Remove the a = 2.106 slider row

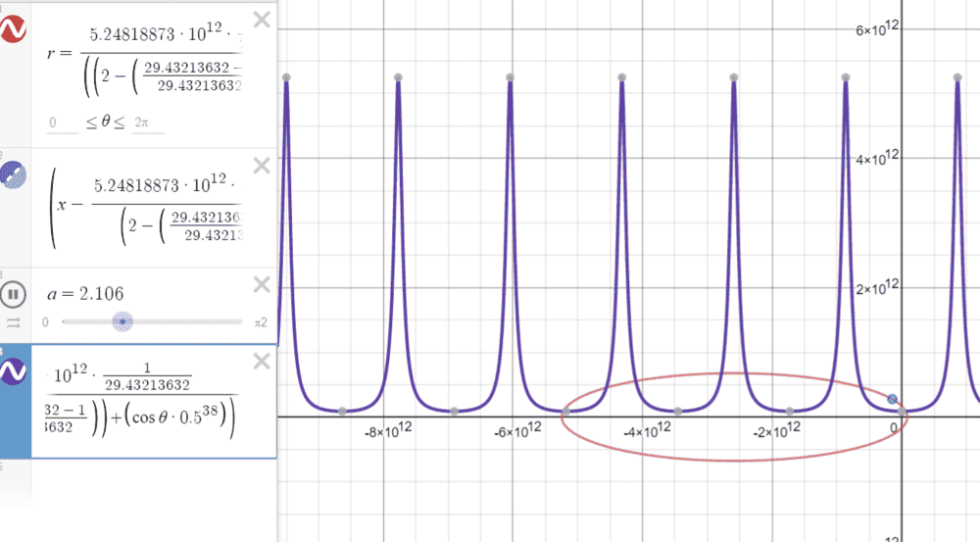(x=262, y=284)
